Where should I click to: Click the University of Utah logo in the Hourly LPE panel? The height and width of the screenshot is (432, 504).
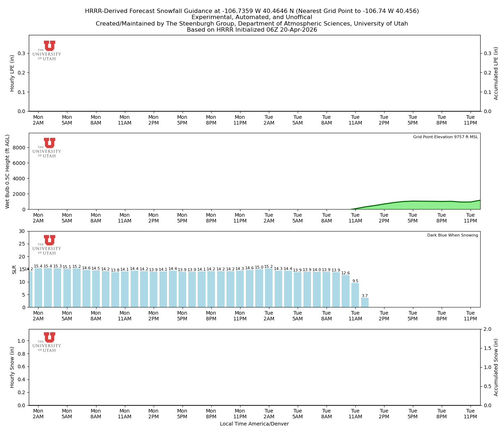[x=47, y=50]
